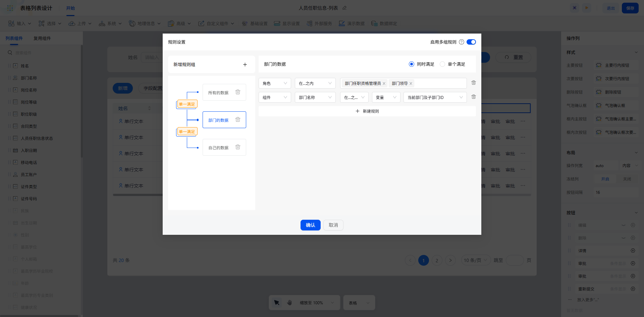This screenshot has width=644, height=317.
Task: Delete the 组件 部门名称 rule row
Action: click(474, 97)
